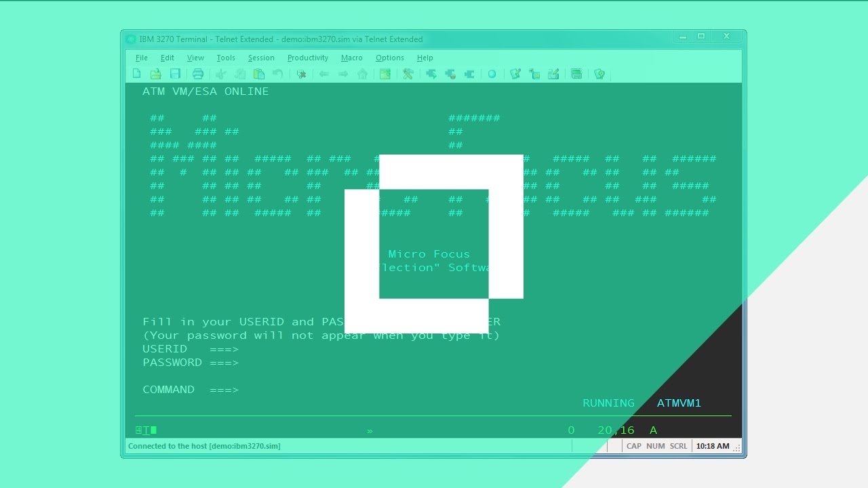Click the Forward arrow toolbar icon
This screenshot has height=488, width=868.
point(343,74)
